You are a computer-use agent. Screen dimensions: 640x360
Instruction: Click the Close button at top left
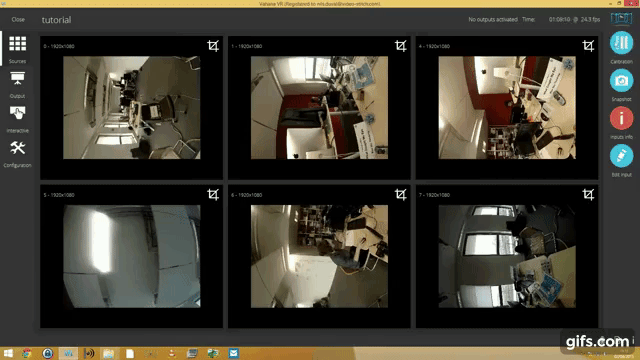[18, 20]
